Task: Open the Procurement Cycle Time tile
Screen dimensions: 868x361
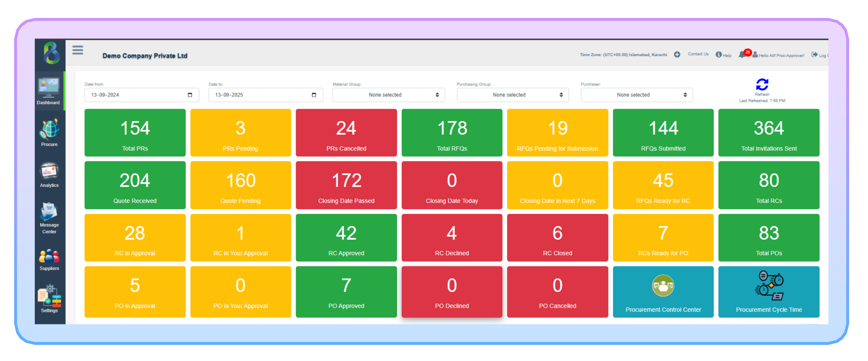Action: click(769, 292)
